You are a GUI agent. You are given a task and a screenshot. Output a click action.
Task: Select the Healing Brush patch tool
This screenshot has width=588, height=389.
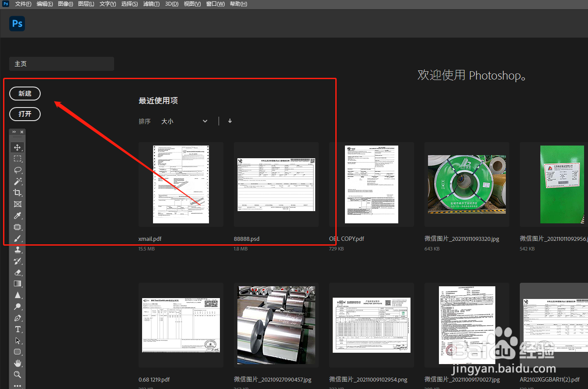point(17,227)
